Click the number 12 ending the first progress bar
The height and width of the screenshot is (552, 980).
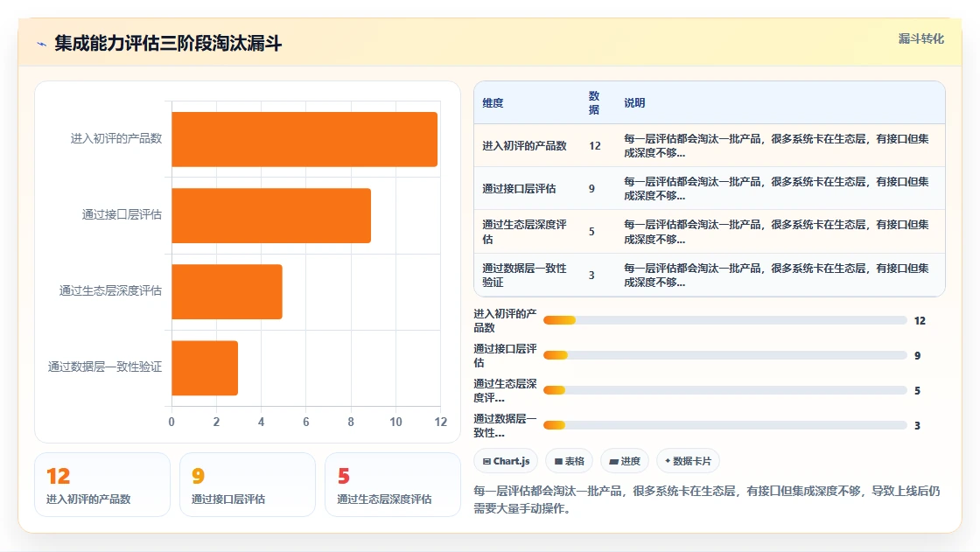click(920, 321)
